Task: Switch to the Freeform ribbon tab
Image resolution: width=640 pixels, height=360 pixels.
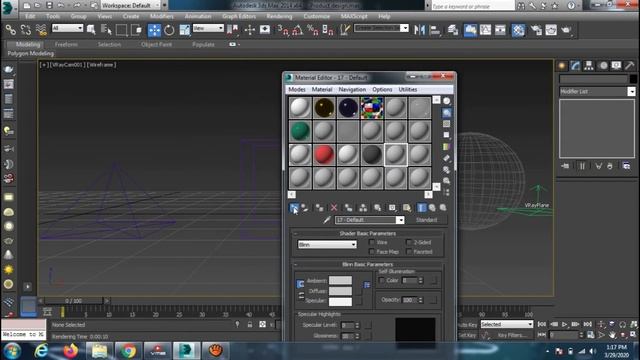Action: click(66, 44)
